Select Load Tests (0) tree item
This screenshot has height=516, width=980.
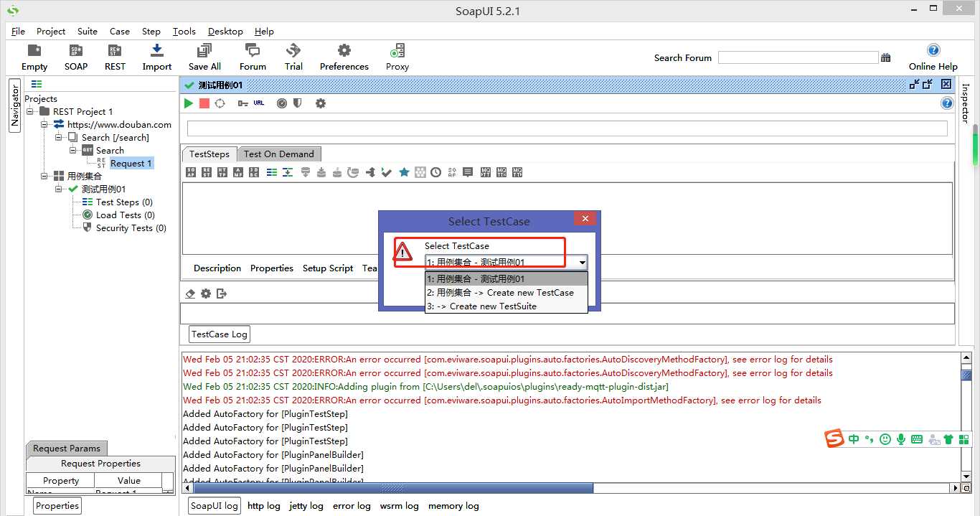pos(125,215)
